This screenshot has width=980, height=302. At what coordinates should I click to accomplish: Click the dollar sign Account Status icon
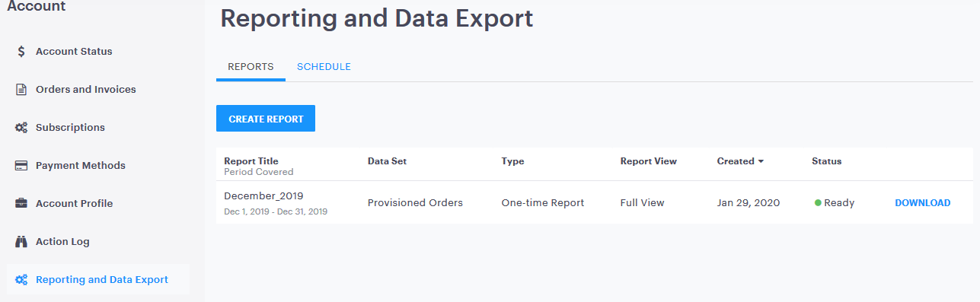pyautogui.click(x=21, y=52)
